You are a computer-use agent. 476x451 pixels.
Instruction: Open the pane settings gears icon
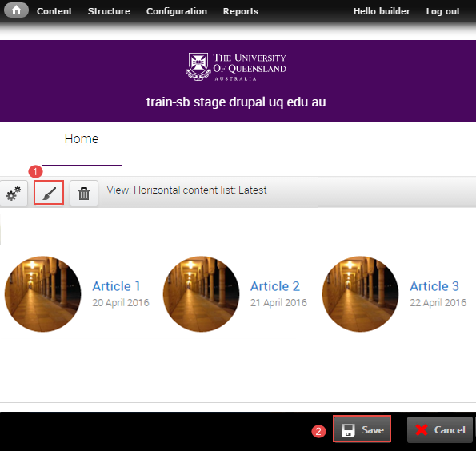click(x=14, y=193)
